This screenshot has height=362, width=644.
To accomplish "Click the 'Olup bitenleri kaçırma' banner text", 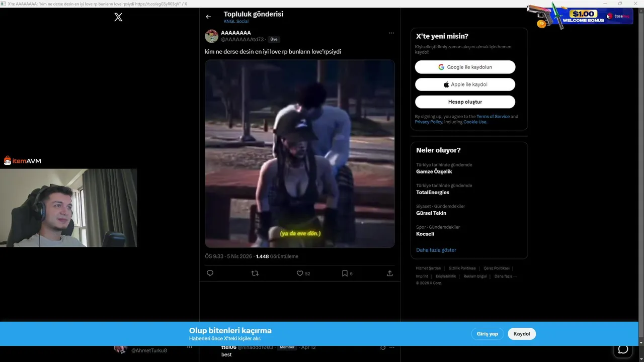I will [x=230, y=330].
